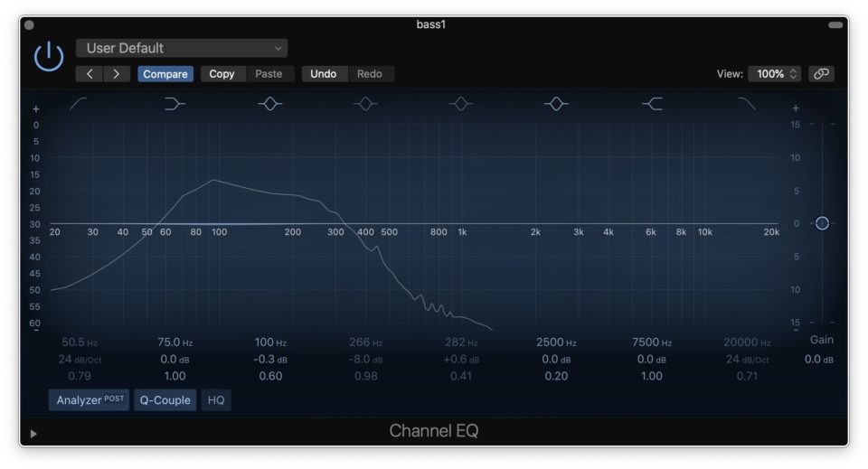Open the User Default preset dropdown

(182, 48)
